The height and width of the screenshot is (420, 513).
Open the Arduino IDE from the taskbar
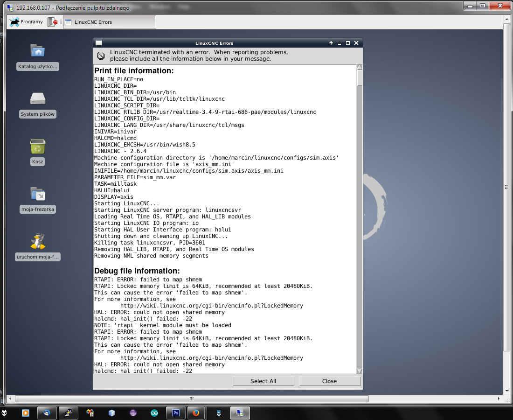point(154,413)
